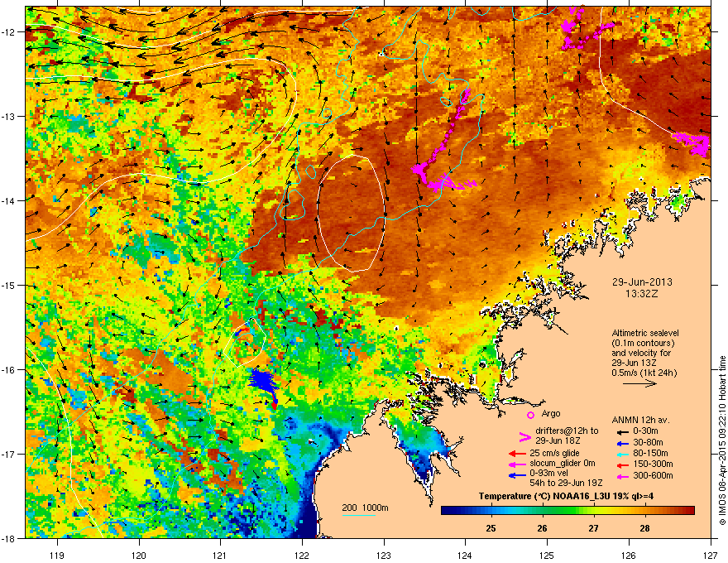728x563 pixels.
Task: Click the colorbar tick label 28
Action: (644, 528)
